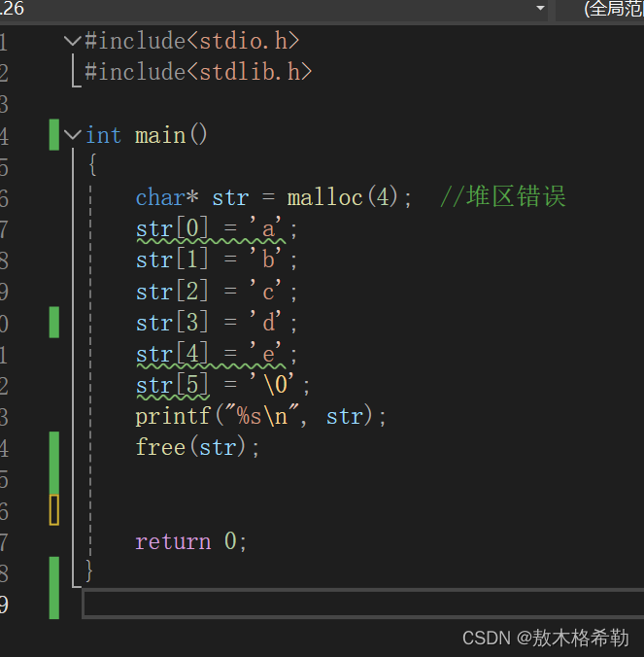Collapse the #include block chevron

pos(73,41)
